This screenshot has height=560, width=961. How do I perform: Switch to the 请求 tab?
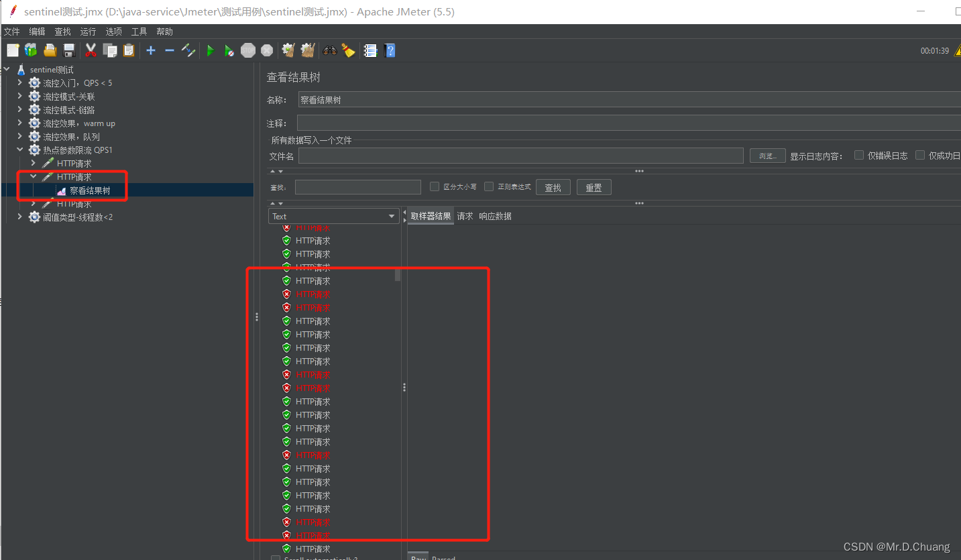pyautogui.click(x=465, y=216)
